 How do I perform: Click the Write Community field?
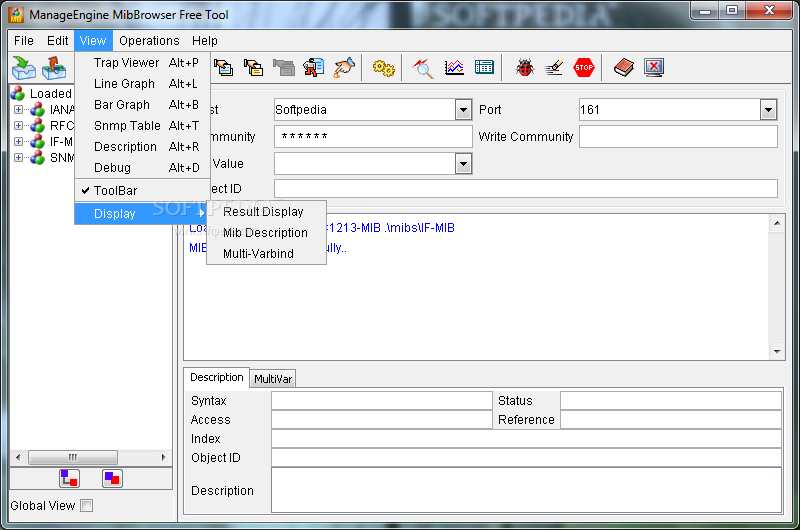pos(678,137)
